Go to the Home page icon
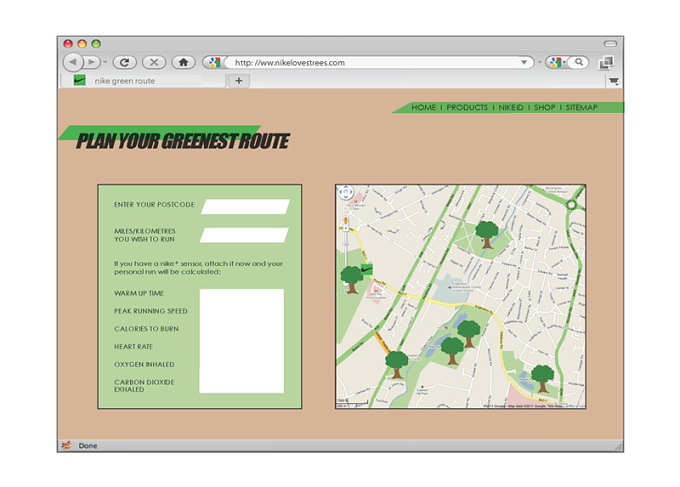This screenshot has height=487, width=680. 183,62
